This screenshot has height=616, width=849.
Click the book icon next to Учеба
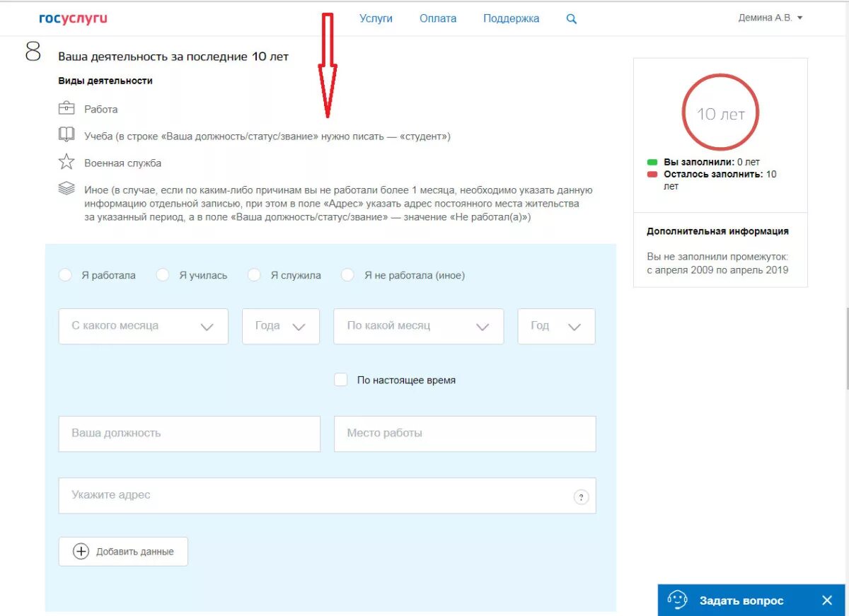[66, 135]
